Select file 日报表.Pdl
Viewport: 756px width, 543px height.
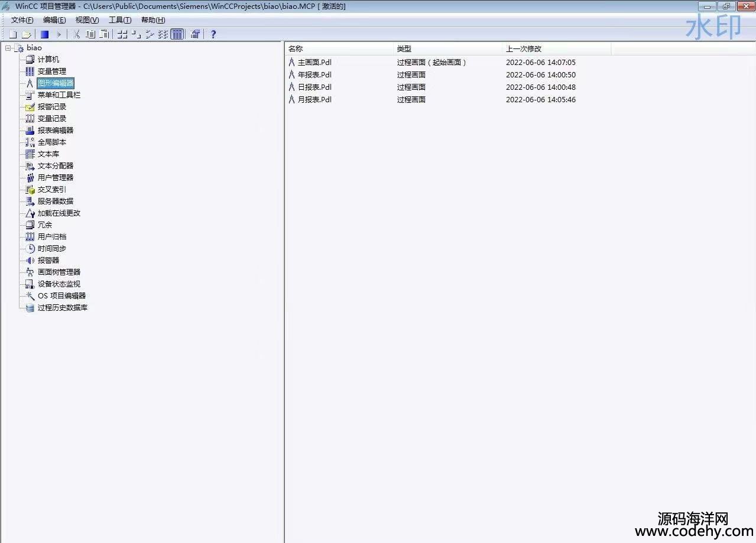click(x=314, y=87)
